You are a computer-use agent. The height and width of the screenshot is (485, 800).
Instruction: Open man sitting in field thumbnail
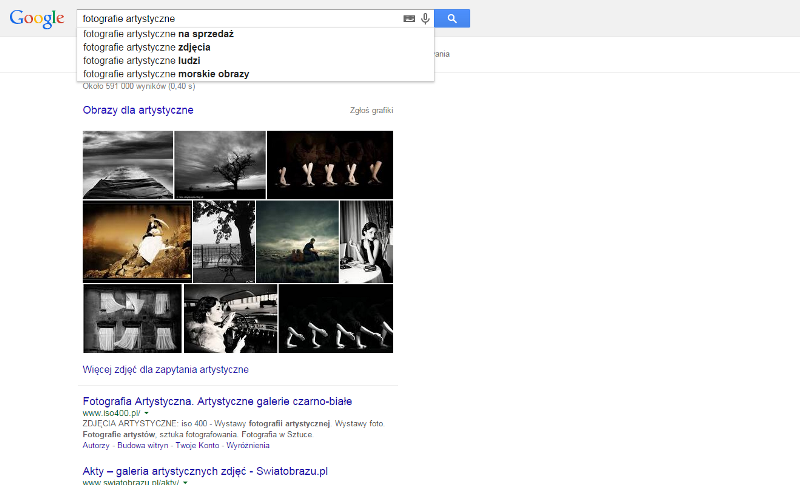(297, 242)
